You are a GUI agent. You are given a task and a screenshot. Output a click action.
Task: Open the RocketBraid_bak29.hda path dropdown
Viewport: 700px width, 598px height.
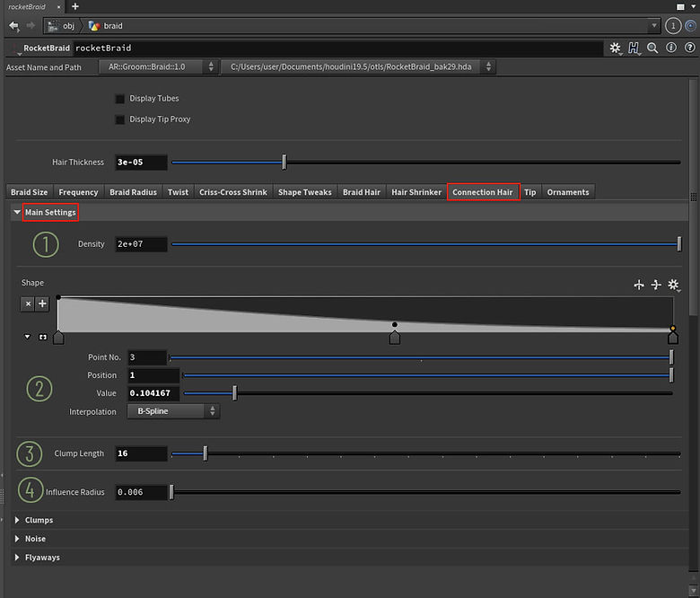(x=358, y=67)
